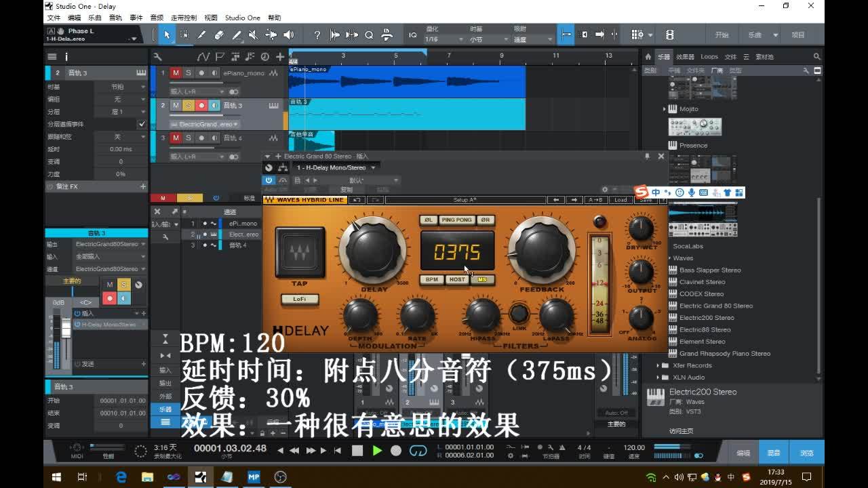The image size is (868, 488).
Task: Go to previous preset arrow in H-Delay
Action: tap(556, 200)
